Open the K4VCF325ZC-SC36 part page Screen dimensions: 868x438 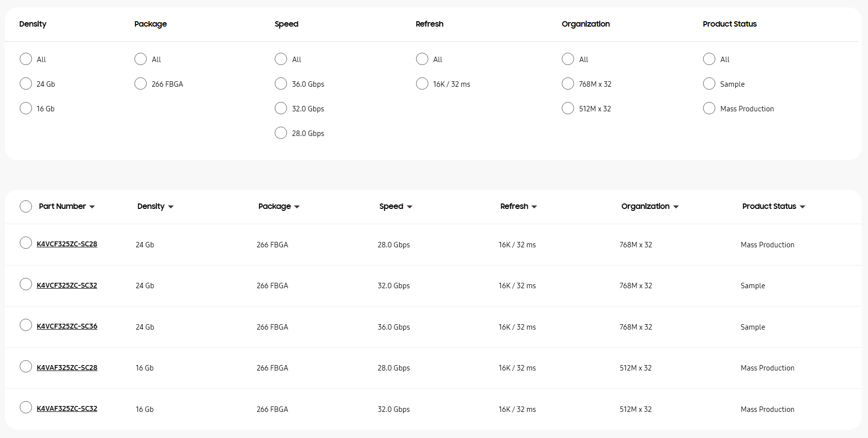[67, 326]
